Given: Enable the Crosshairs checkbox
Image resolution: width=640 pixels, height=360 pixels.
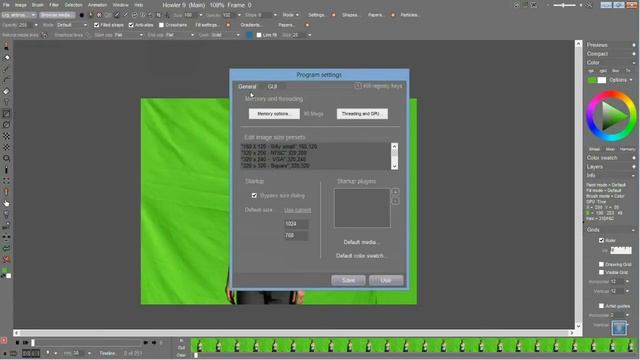Looking at the screenshot, I should click(x=161, y=25).
